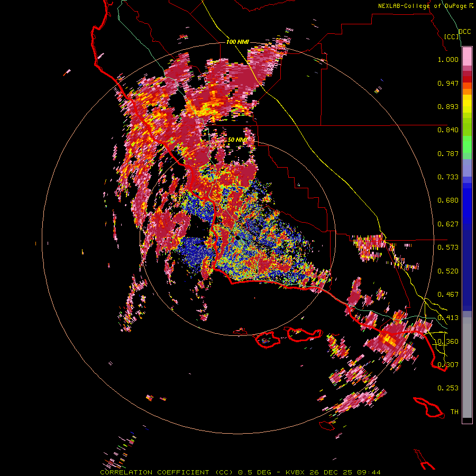Click the KVBX station identifier in footer
Image resolution: width=476 pixels, height=476 pixels.
[x=296, y=472]
